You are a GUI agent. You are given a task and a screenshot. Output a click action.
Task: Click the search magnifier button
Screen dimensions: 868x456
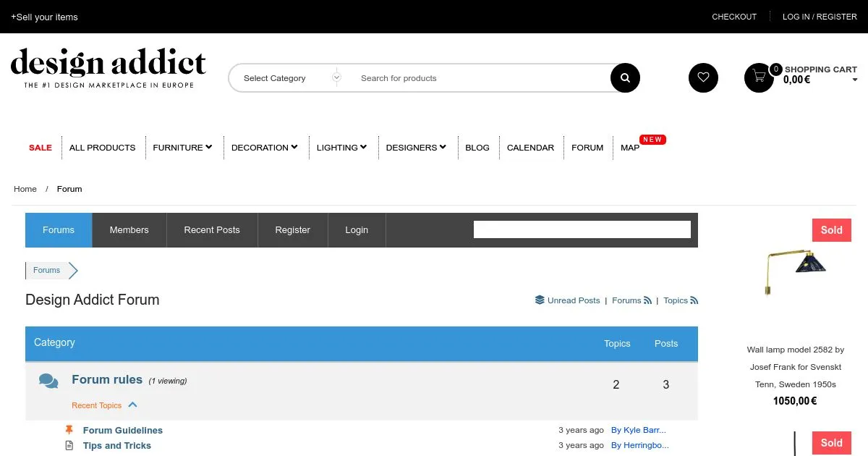coord(625,78)
